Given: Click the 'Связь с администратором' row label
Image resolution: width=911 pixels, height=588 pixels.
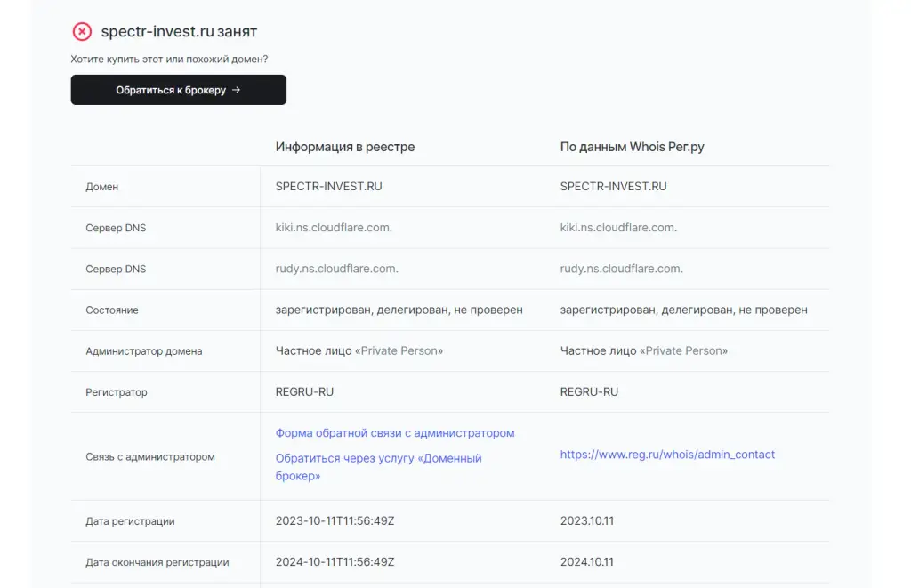Looking at the screenshot, I should pos(150,457).
